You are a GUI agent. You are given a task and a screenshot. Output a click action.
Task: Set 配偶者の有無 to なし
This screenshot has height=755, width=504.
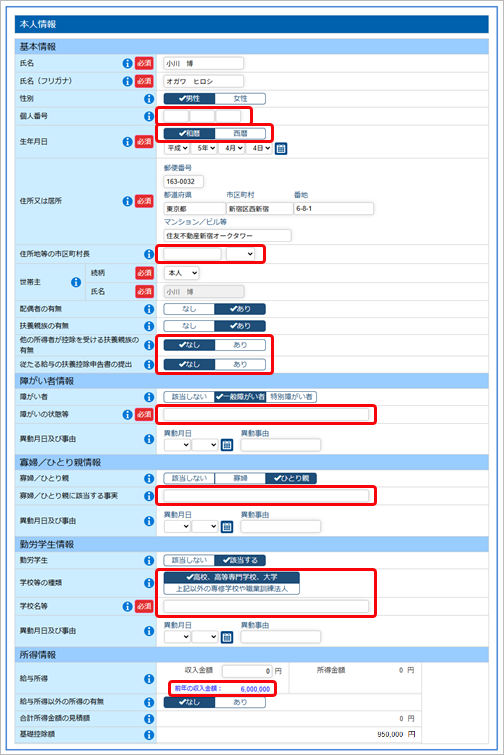[x=189, y=309]
